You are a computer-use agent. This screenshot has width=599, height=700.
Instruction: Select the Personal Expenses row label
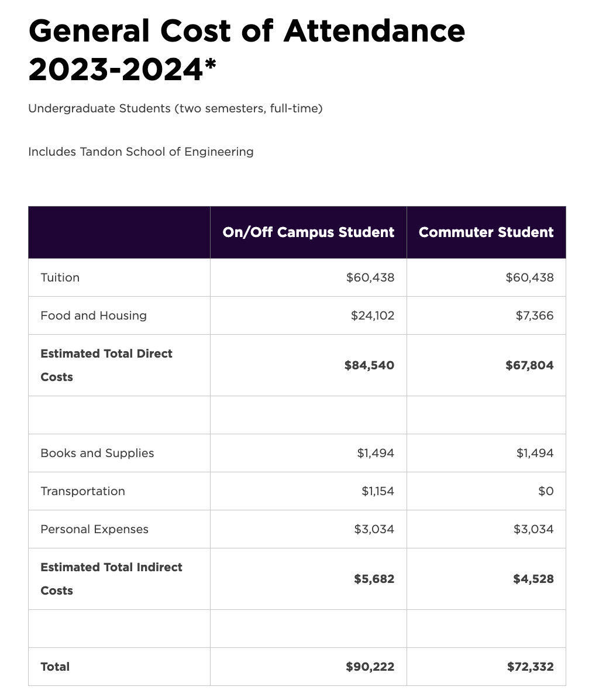click(94, 529)
